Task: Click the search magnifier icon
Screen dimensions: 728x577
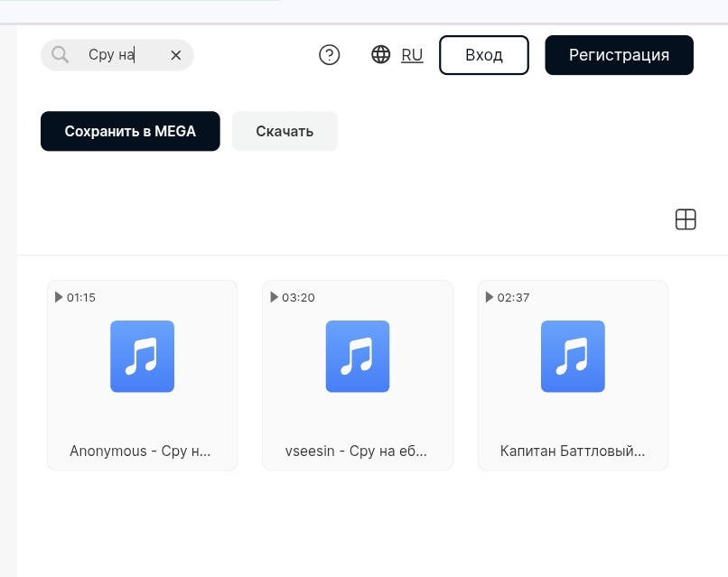Action: tap(60, 55)
